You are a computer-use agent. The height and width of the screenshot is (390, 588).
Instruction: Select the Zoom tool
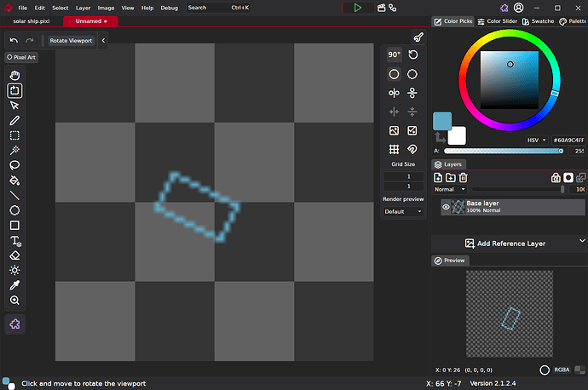pos(14,300)
